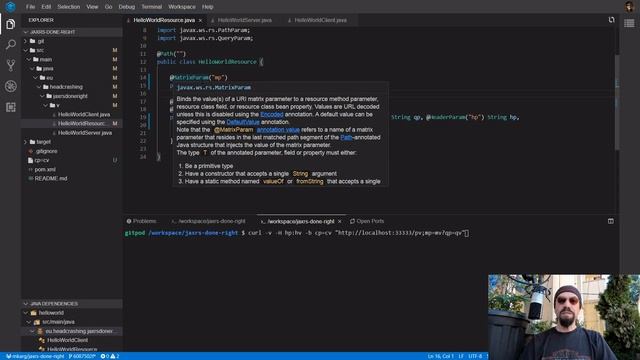Screen dimensions: 640x360
Task: Open the Help menu
Action: (207, 7)
